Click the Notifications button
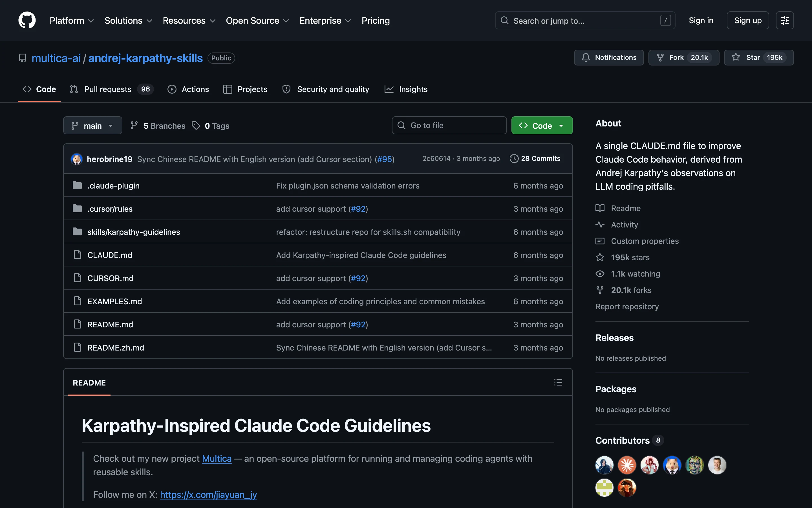The image size is (812, 508). pos(609,58)
